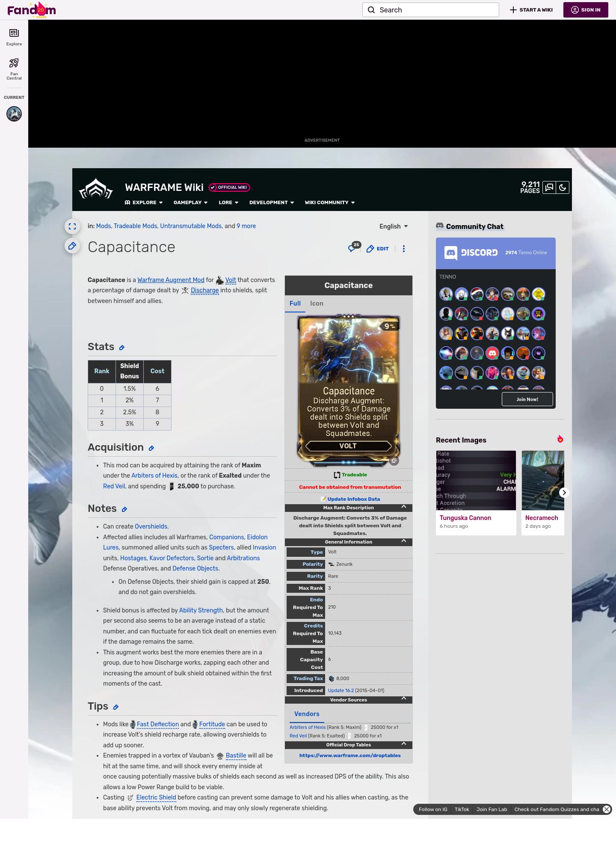Open the Bastille ability link
616x856 pixels.
[236, 755]
